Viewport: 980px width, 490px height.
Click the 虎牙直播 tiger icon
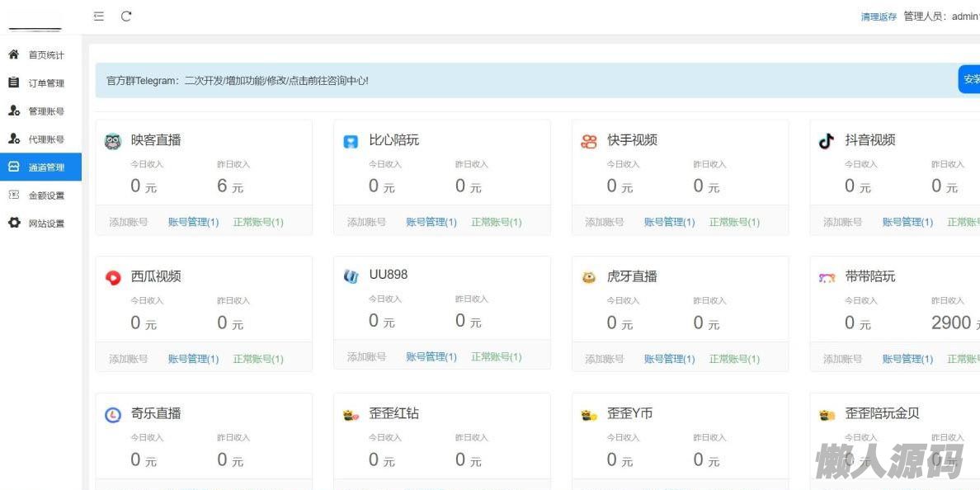click(589, 278)
